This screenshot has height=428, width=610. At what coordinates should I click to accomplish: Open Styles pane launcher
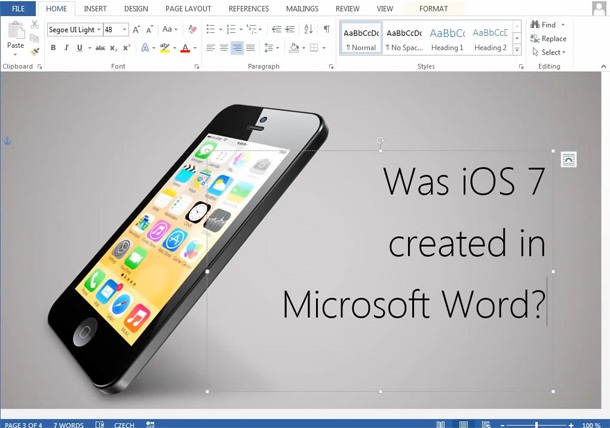coord(521,67)
